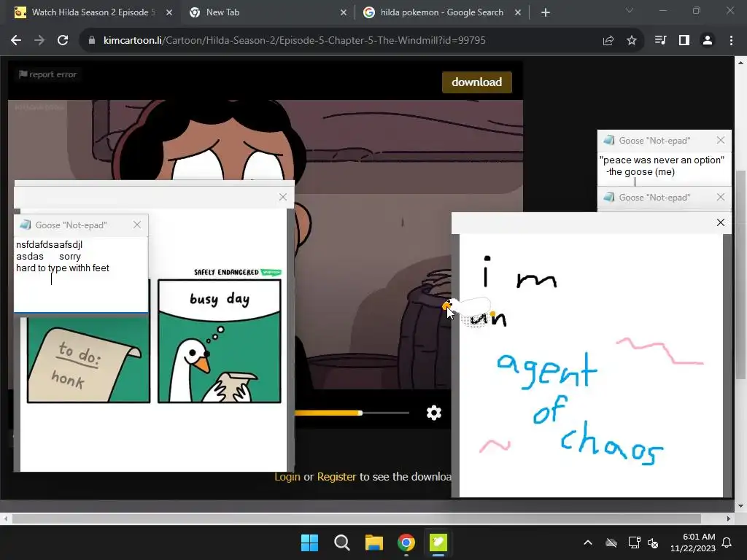Open a new browser tab
747x560 pixels.
546,12
